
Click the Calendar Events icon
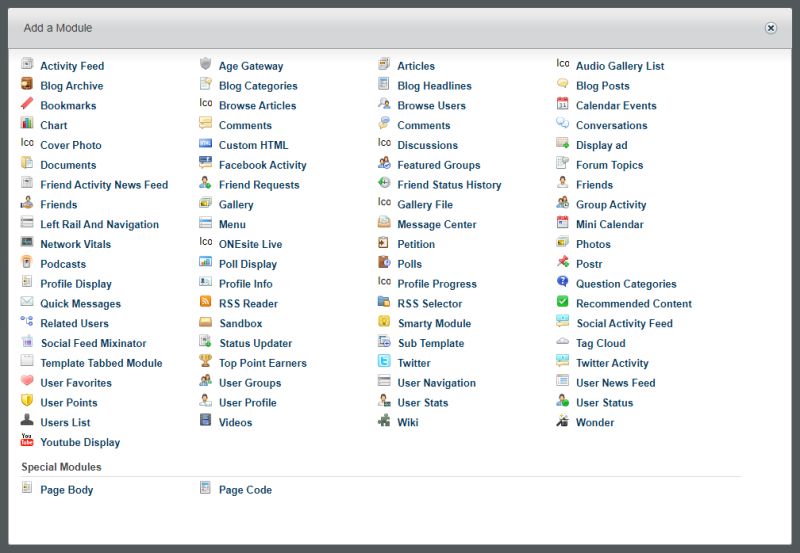point(563,104)
